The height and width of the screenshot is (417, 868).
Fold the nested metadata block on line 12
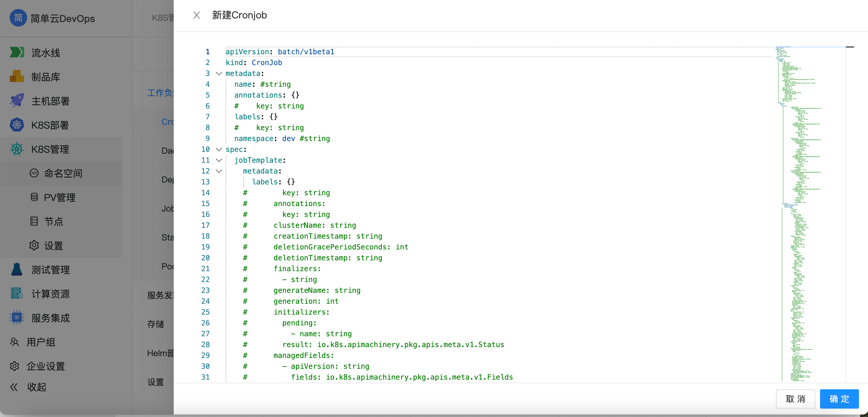219,171
